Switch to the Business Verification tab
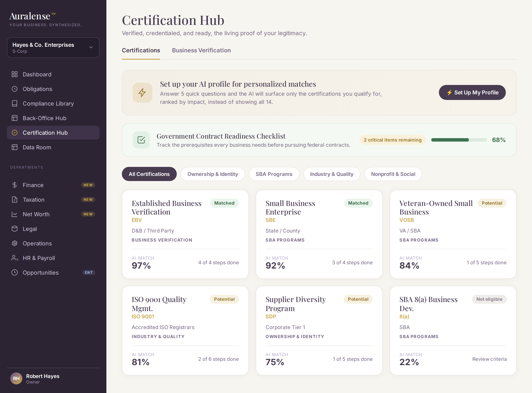This screenshot has width=532, height=393. (x=201, y=50)
